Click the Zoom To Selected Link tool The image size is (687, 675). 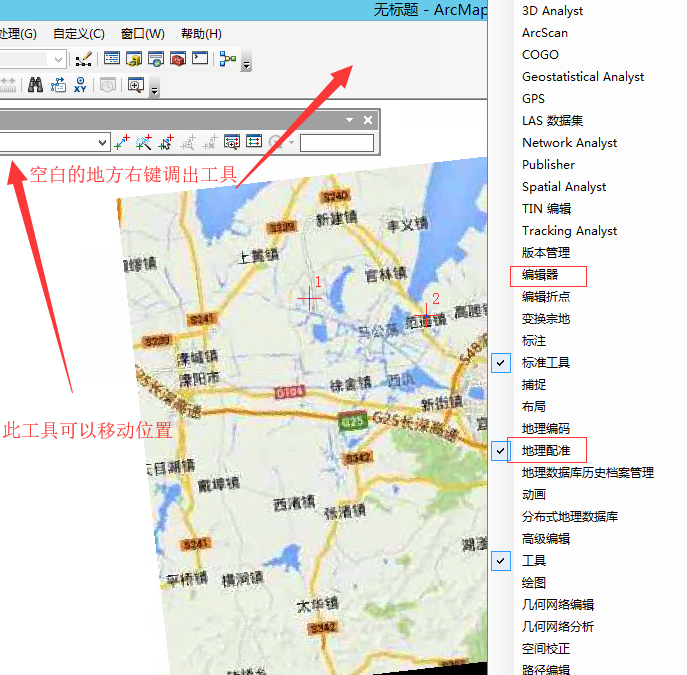[188, 142]
